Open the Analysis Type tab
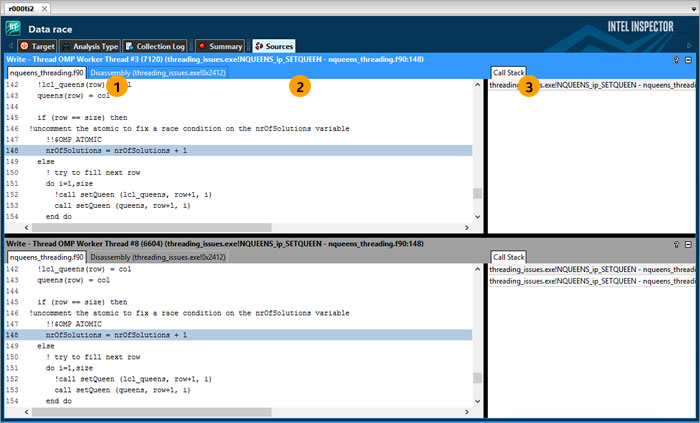 [x=90, y=46]
